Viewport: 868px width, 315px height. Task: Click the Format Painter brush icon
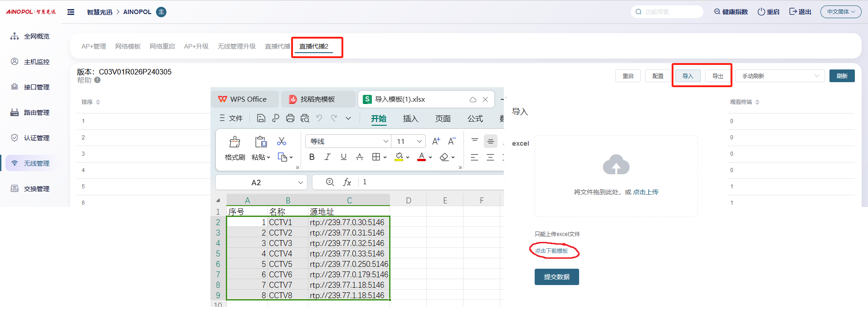coord(234,142)
